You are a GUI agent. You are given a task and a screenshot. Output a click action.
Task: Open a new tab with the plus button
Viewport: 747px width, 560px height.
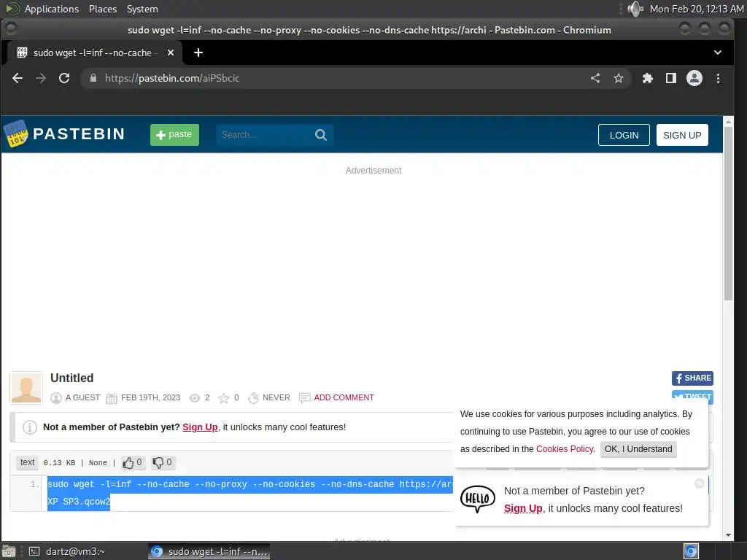pyautogui.click(x=198, y=52)
